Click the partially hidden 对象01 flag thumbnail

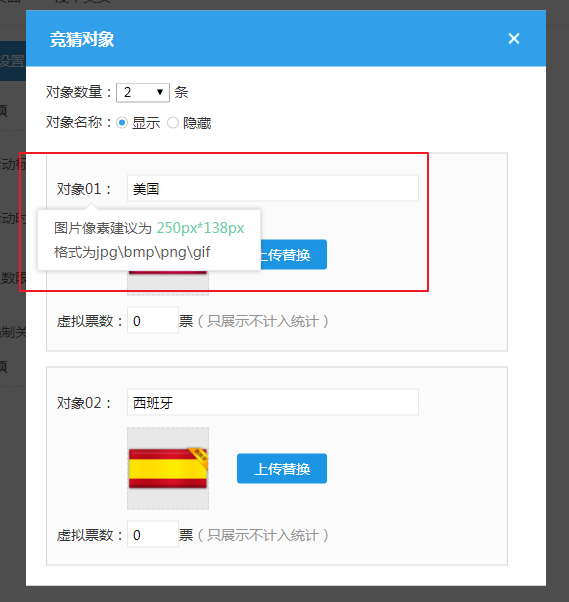(168, 283)
